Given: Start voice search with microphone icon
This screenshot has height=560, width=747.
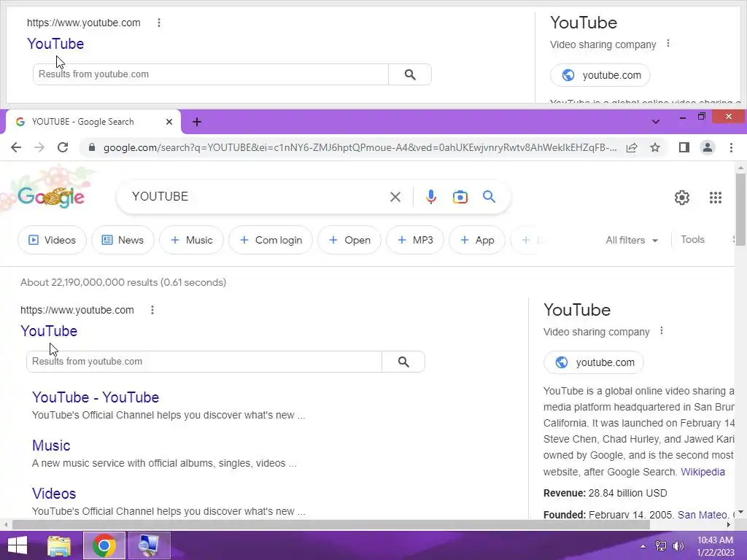Looking at the screenshot, I should click(x=430, y=197).
